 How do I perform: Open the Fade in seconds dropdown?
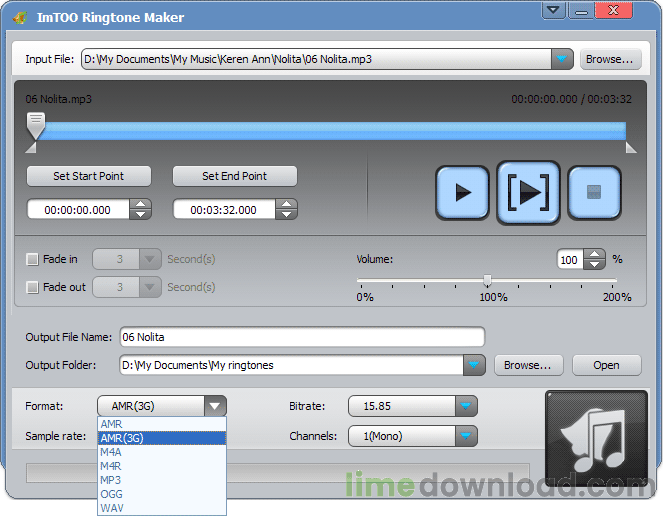click(x=149, y=259)
